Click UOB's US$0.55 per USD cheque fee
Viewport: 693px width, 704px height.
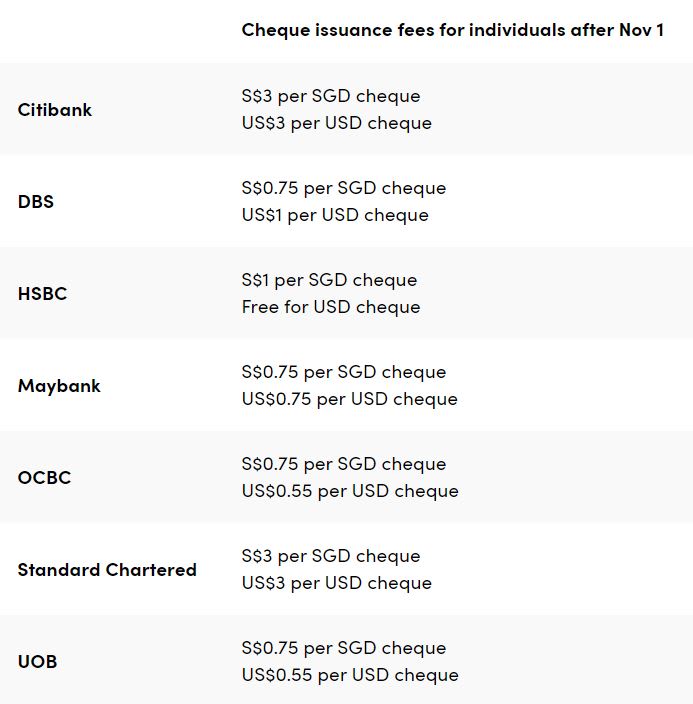pyautogui.click(x=349, y=675)
